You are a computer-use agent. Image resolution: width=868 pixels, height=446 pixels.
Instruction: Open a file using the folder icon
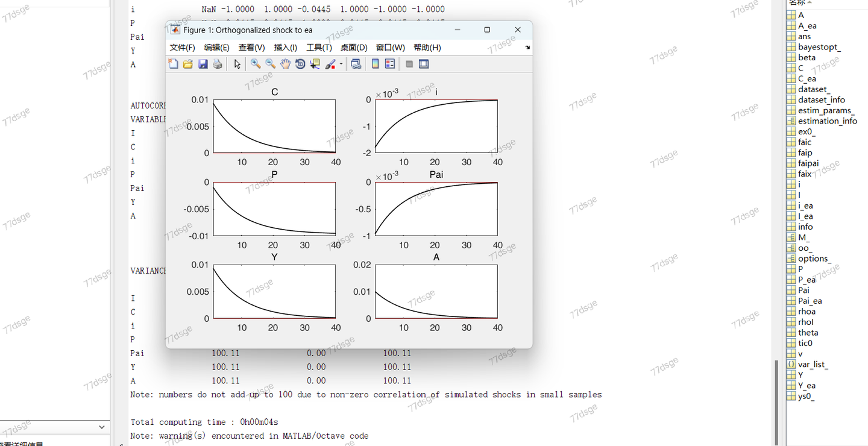[188, 64]
